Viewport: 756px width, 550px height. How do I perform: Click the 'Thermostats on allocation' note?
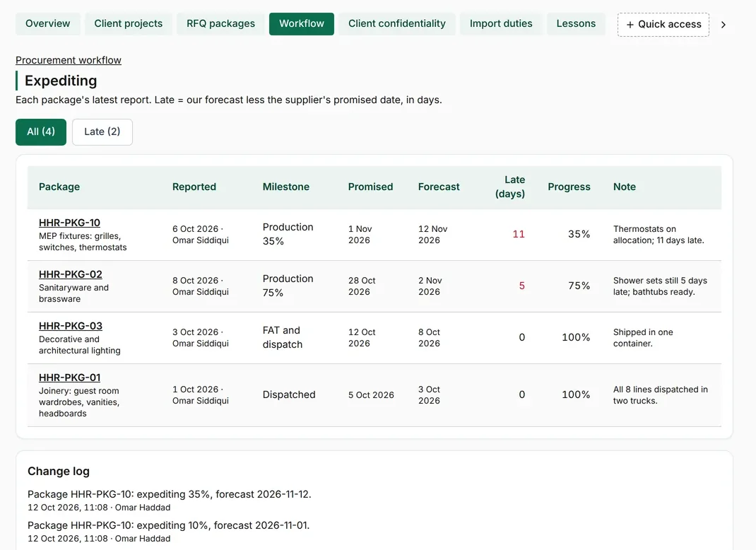coord(658,235)
